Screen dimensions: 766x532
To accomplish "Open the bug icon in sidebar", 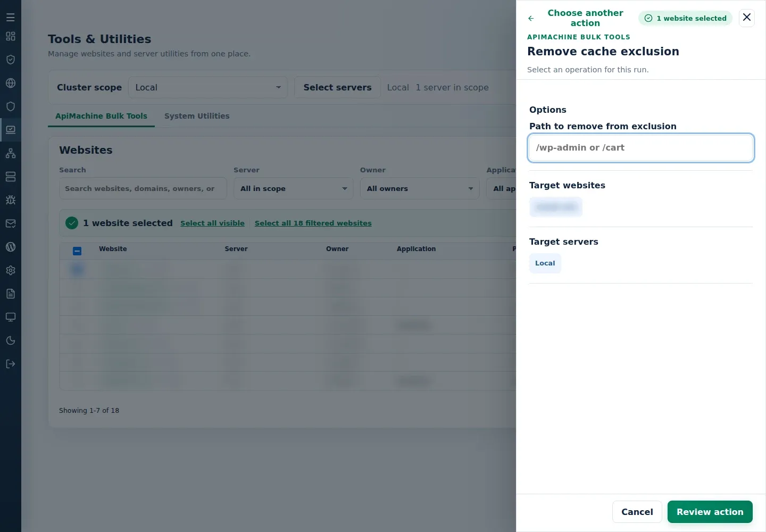I will [11, 200].
